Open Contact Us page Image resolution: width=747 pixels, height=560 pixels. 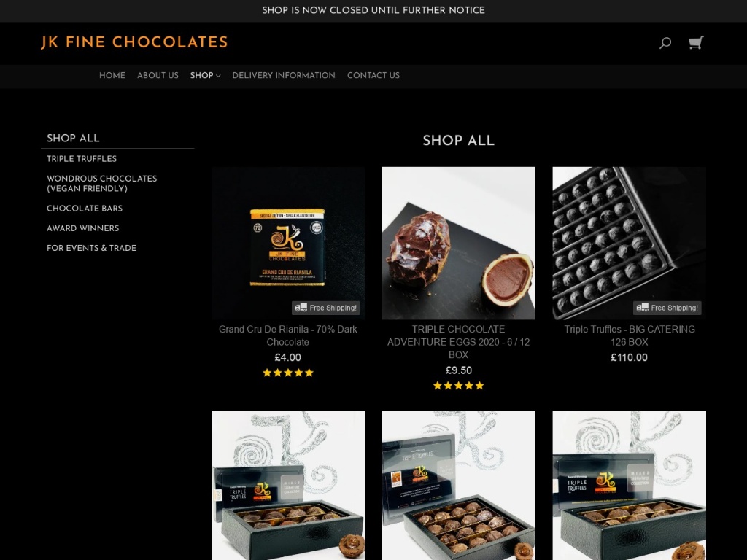click(373, 75)
